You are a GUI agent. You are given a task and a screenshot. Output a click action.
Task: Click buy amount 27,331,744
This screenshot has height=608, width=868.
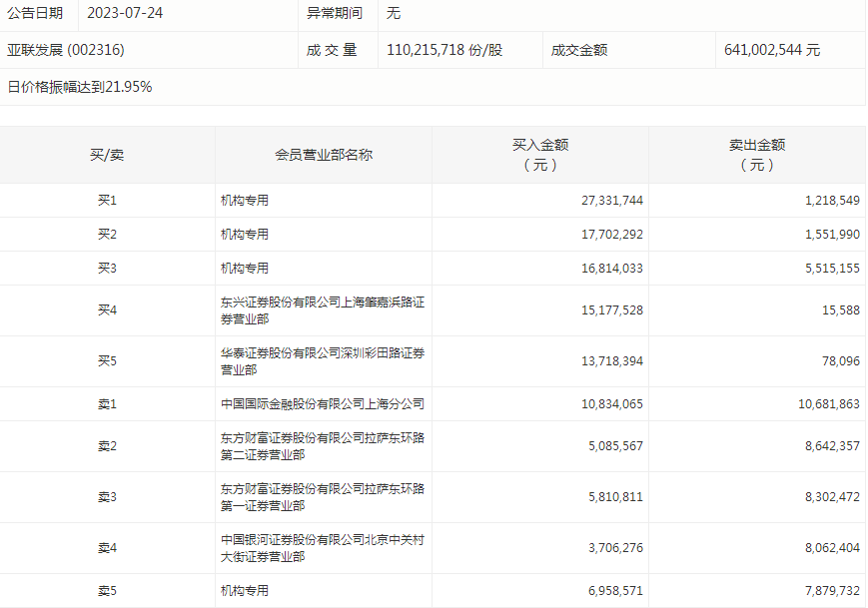tap(611, 201)
